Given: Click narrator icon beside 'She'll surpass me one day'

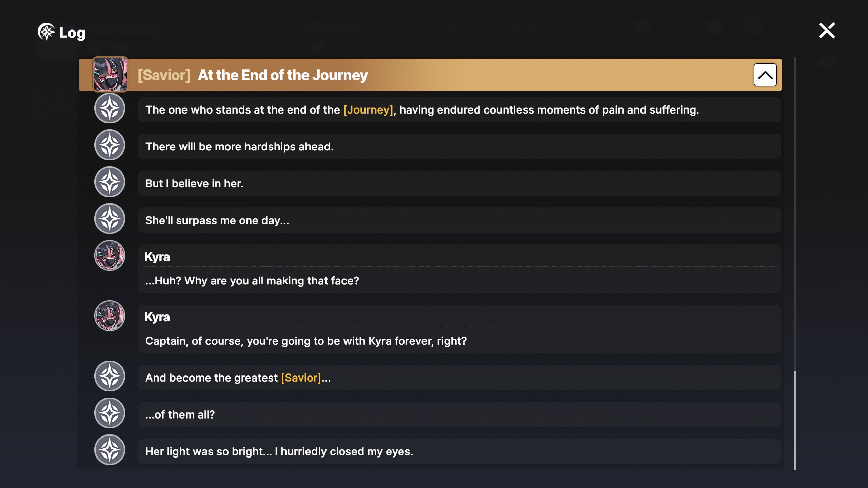Looking at the screenshot, I should coord(110,219).
